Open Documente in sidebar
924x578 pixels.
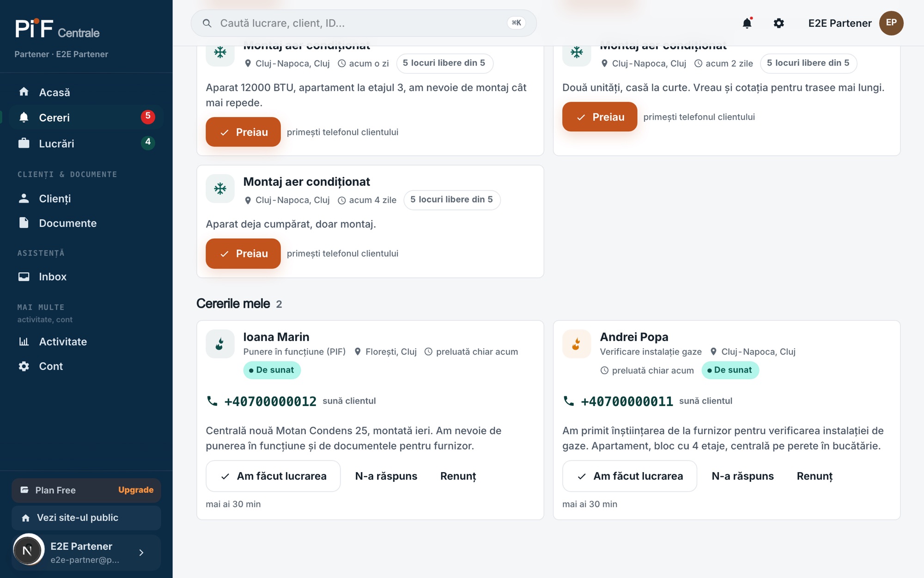coord(86,223)
